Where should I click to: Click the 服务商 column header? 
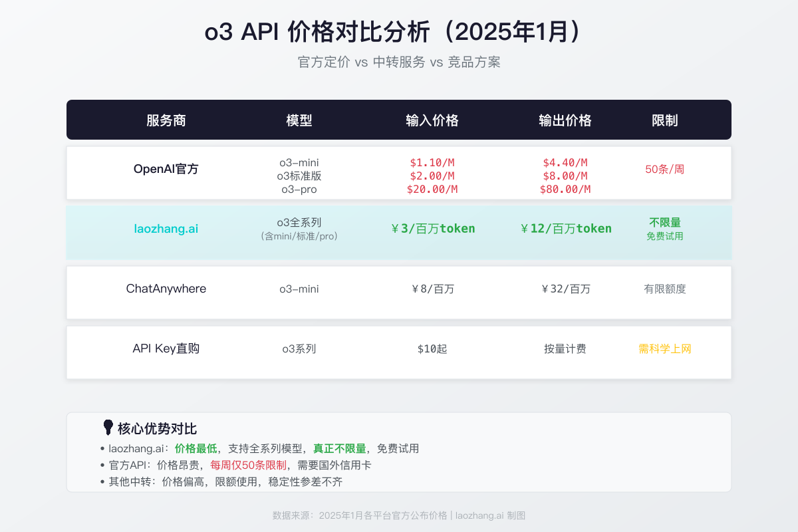tap(166, 120)
